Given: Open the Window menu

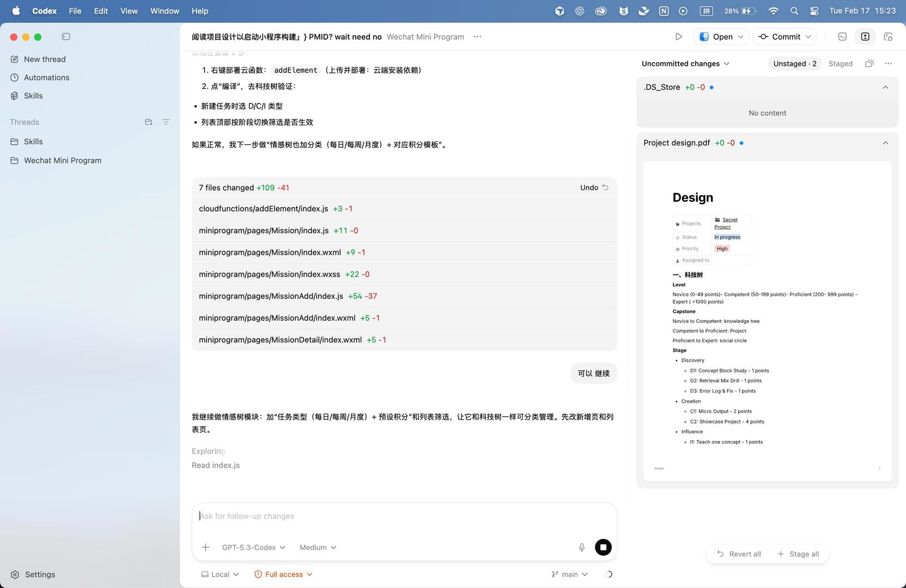Looking at the screenshot, I should click(x=165, y=11).
